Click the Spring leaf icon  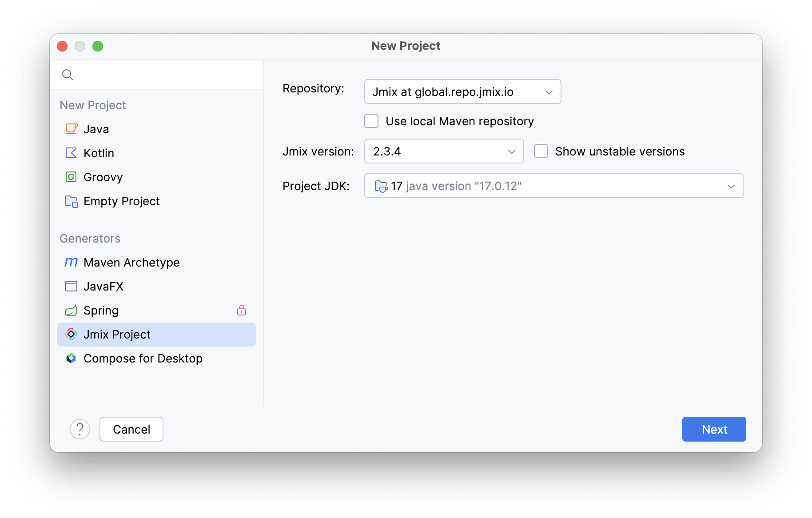(x=71, y=310)
